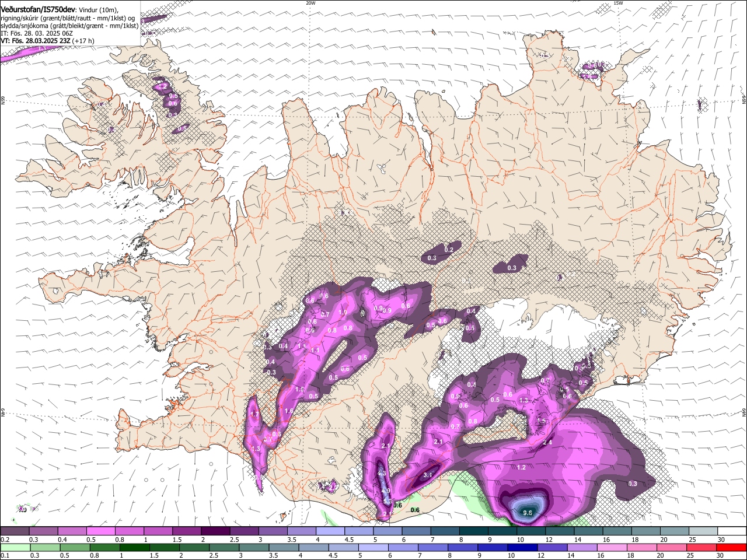
Task: Click the 20W longitude label
Action: point(310,3)
